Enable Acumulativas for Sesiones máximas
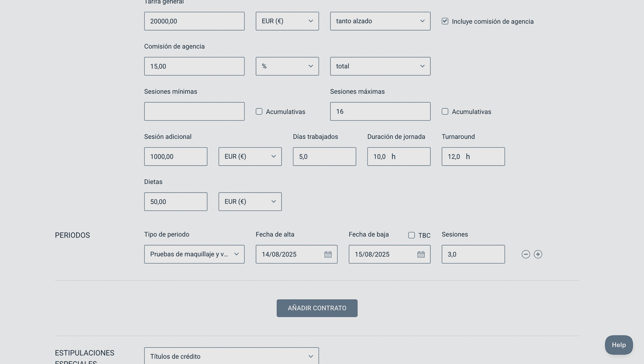 click(x=445, y=112)
